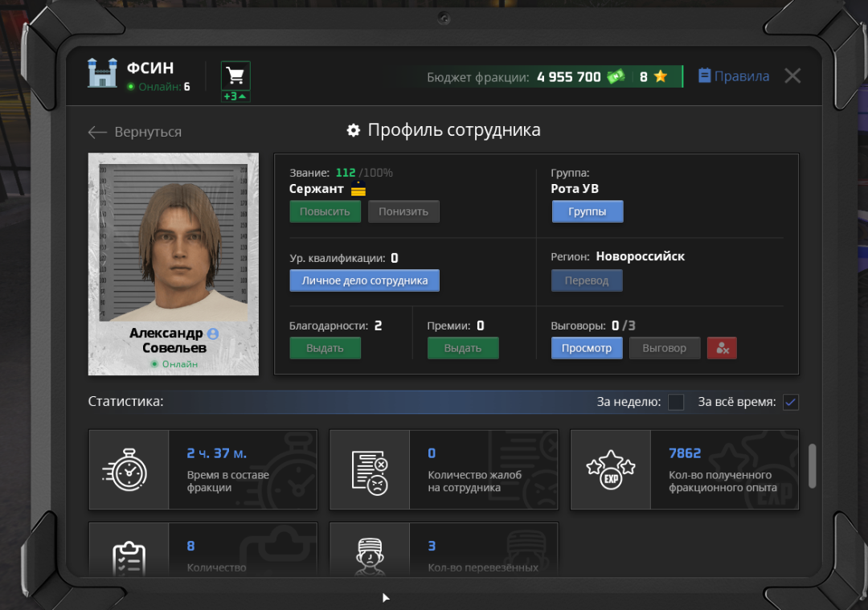868x610 pixels.
Task: Click the Онлайн status under the photo
Action: point(174,364)
